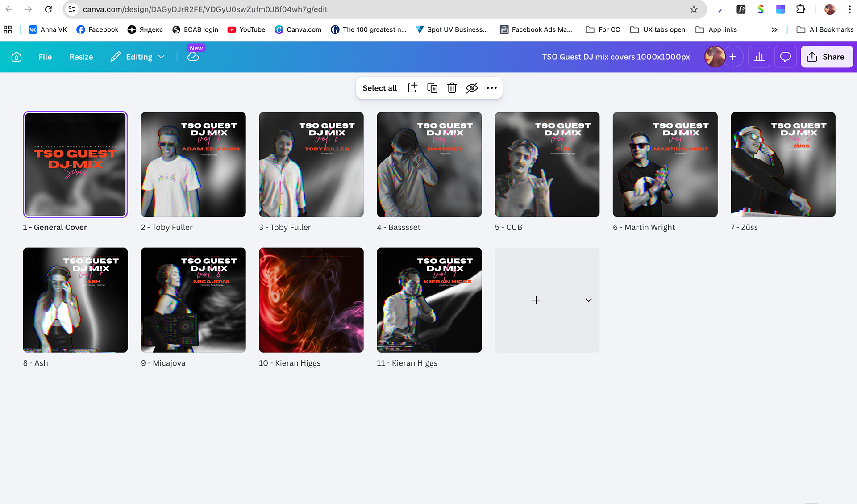
Task: Show more bookmarks with double chevron
Action: tap(774, 29)
